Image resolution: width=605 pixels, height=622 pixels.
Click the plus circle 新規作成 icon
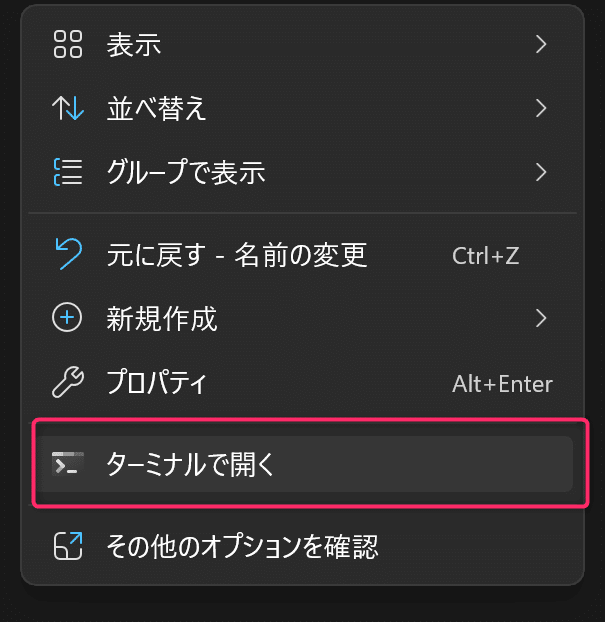(67, 317)
